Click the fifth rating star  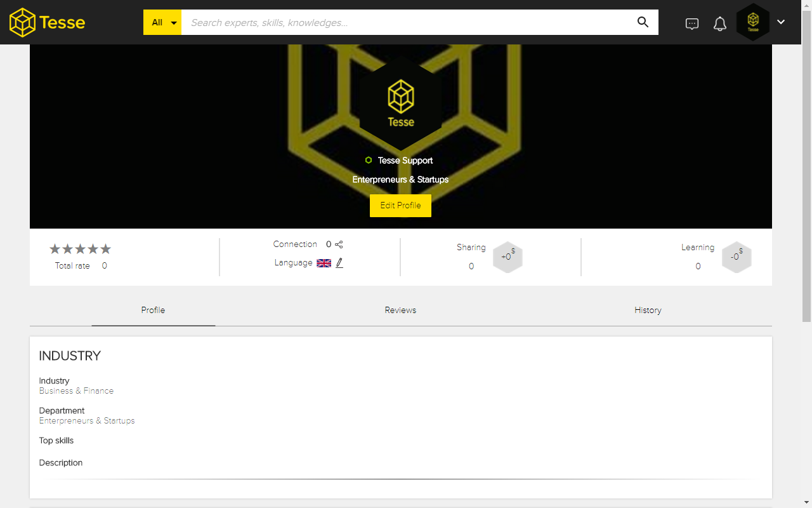click(106, 249)
